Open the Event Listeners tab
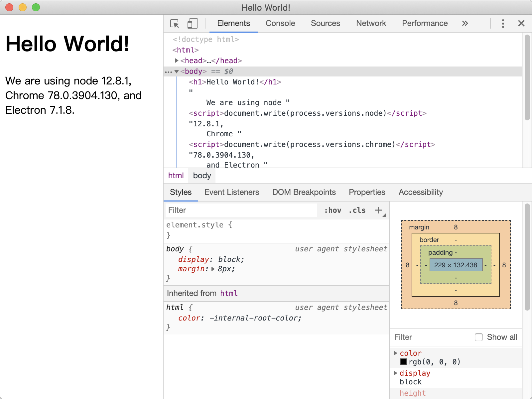Screen dimensions: 532x399 (x=232, y=192)
